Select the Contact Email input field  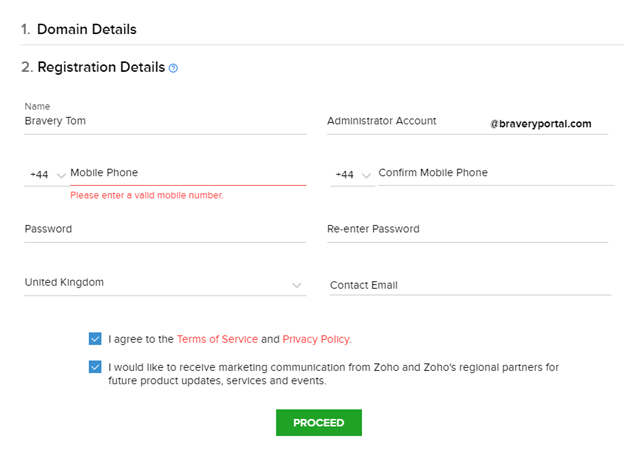(470, 285)
